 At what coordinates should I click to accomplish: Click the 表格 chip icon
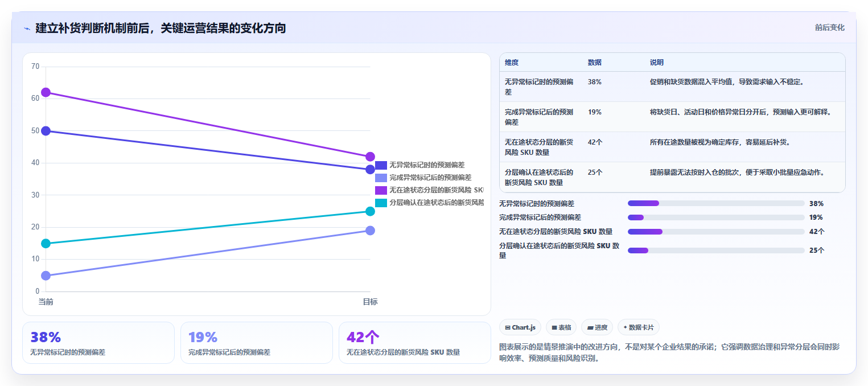coord(554,328)
